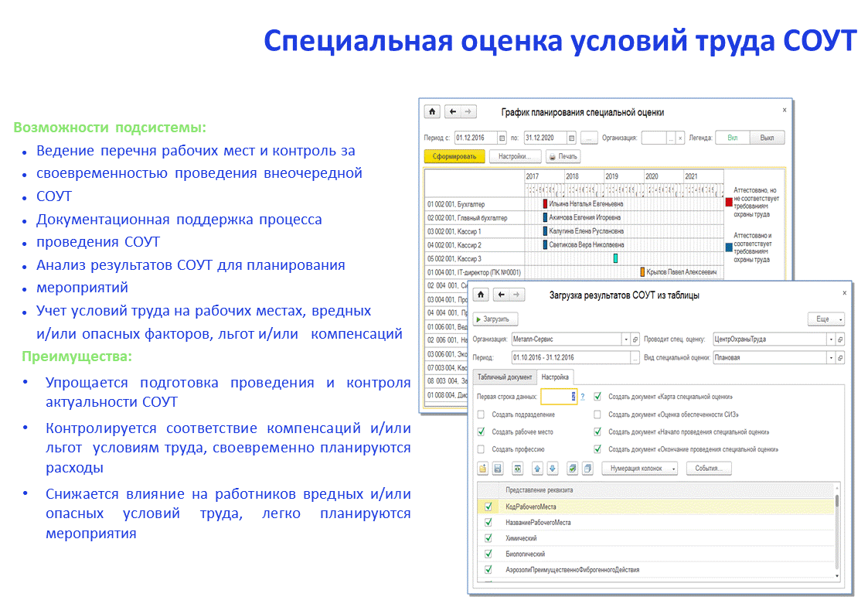Open calendar for Период с date 01.12.2016
The image size is (868, 614).
click(x=502, y=138)
